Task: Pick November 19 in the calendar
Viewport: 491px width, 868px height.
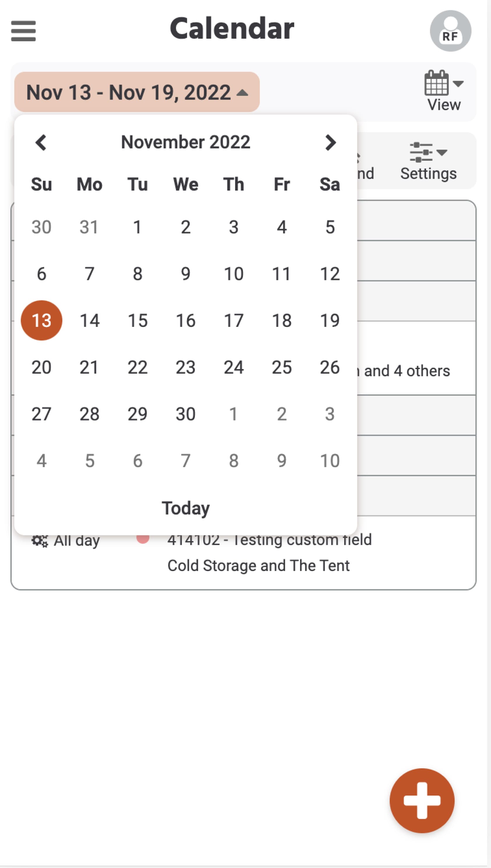Action: tap(329, 320)
